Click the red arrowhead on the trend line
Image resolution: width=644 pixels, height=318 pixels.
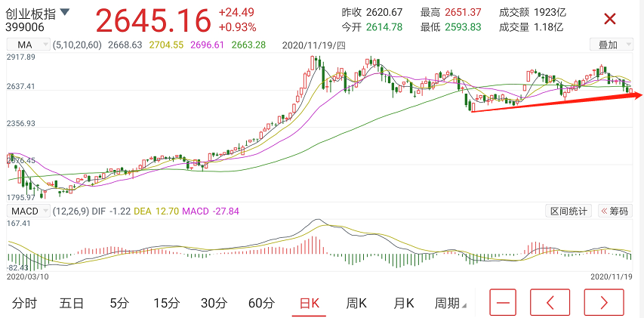pos(637,95)
